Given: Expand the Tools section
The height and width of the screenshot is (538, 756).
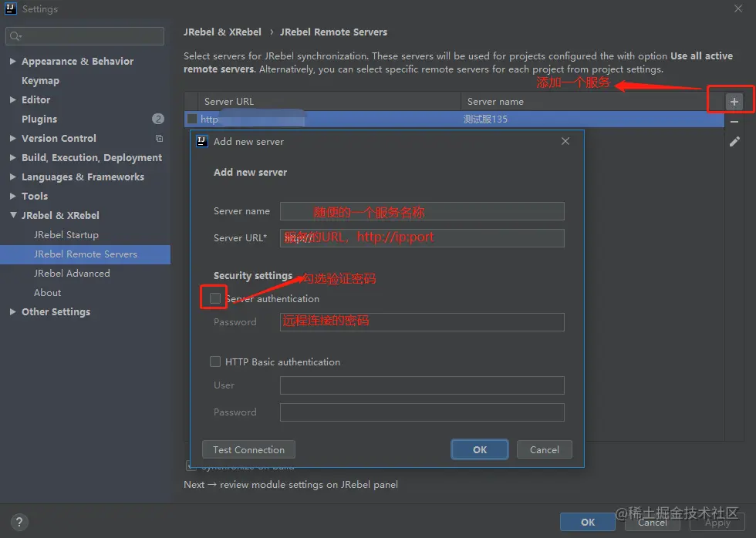Looking at the screenshot, I should [x=13, y=196].
